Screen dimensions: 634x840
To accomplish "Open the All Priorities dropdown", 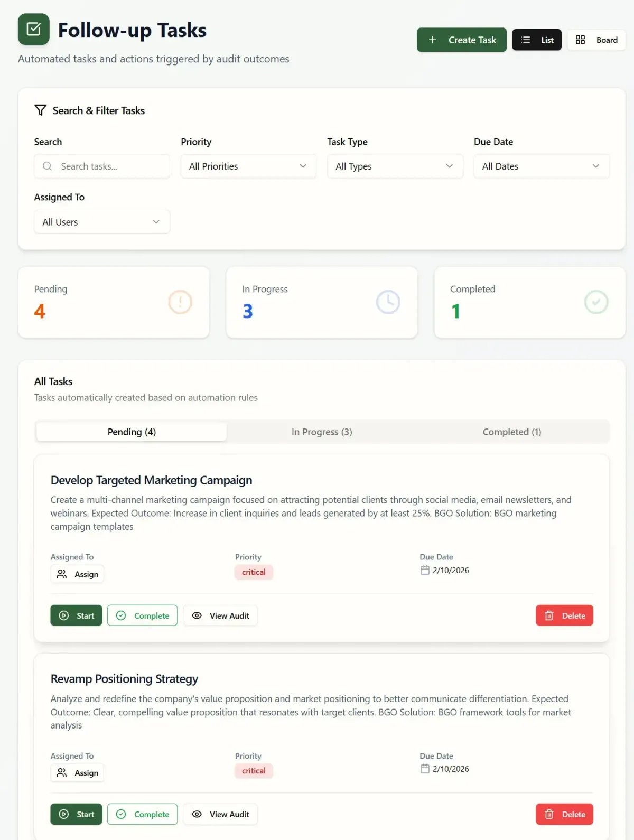I will (x=248, y=166).
